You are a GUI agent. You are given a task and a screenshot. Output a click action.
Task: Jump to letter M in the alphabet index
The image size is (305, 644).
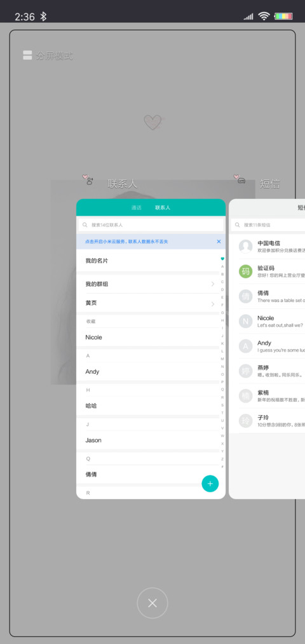coord(222,359)
